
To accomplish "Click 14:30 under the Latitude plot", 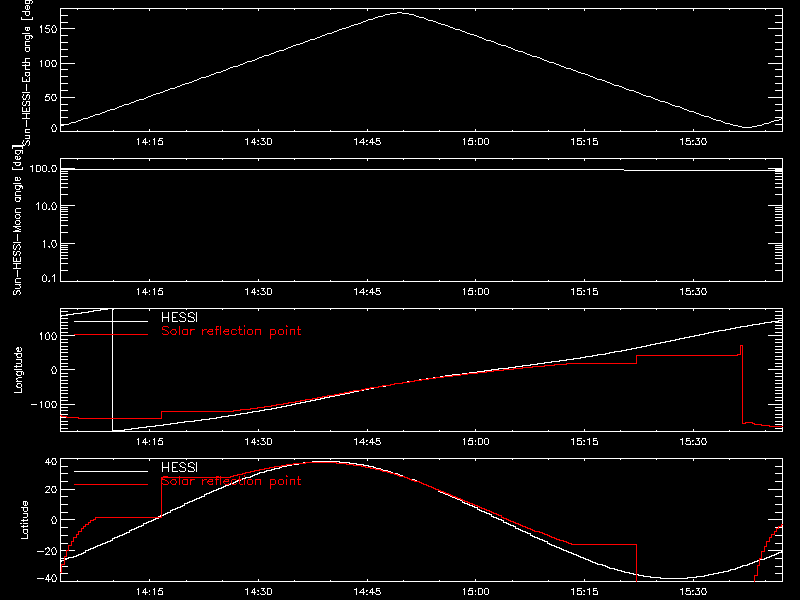I will point(258,591).
